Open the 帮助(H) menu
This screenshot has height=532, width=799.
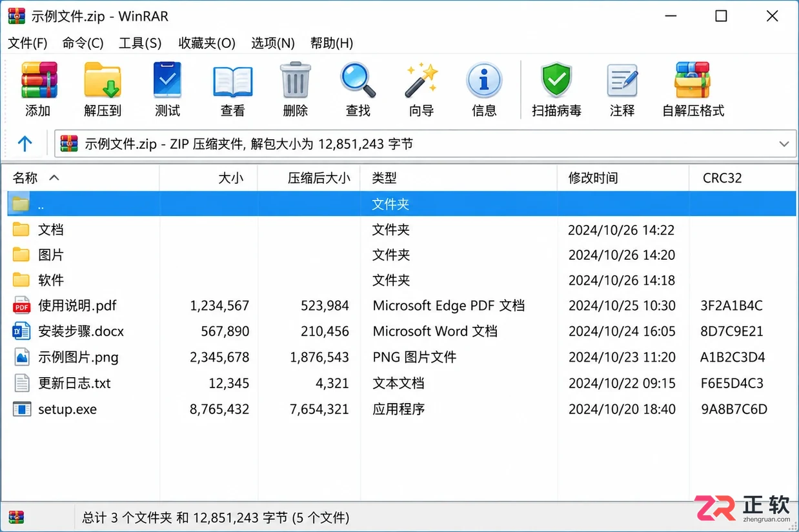pos(332,43)
